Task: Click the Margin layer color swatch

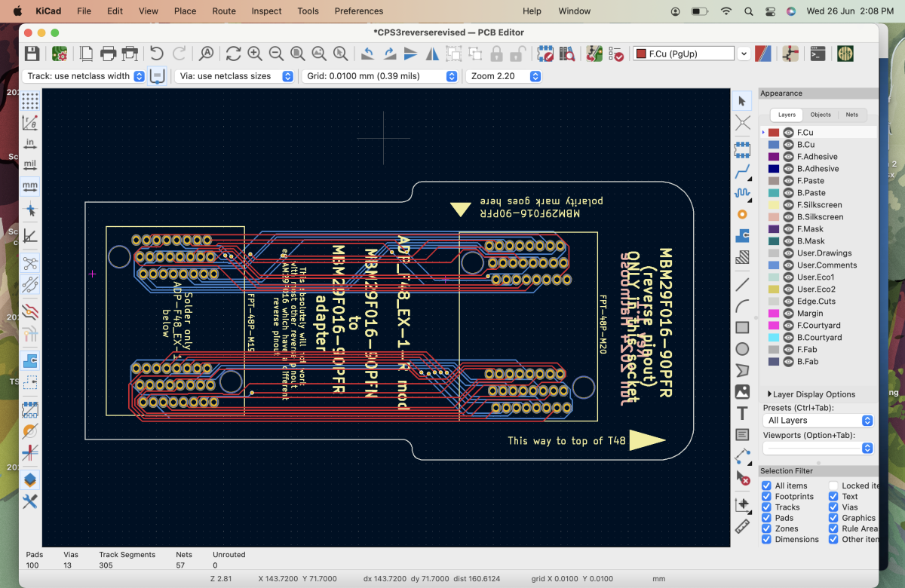Action: [x=774, y=314]
